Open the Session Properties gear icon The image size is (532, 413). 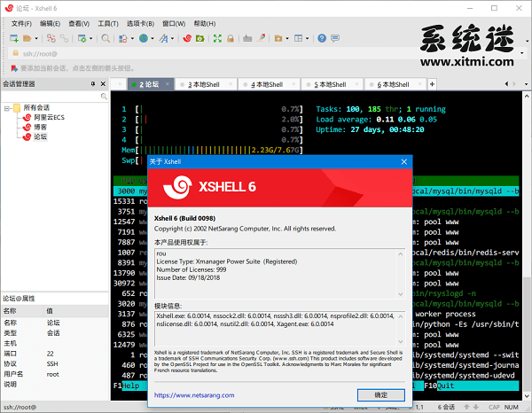click(82, 38)
